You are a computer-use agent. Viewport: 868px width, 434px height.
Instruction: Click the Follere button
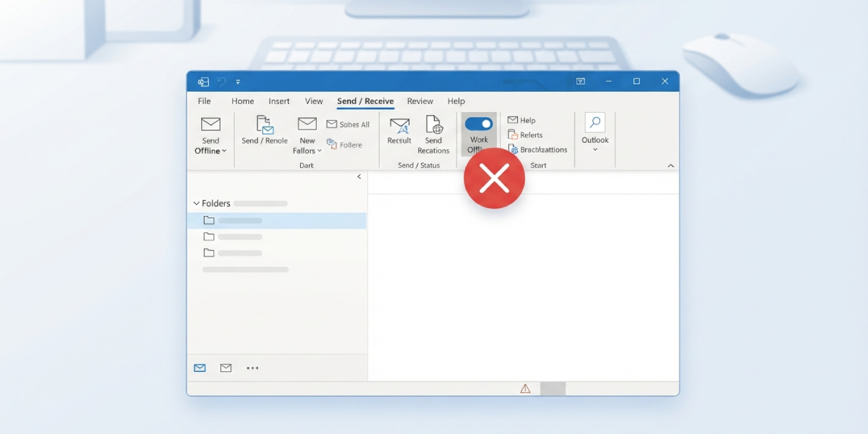coord(344,145)
